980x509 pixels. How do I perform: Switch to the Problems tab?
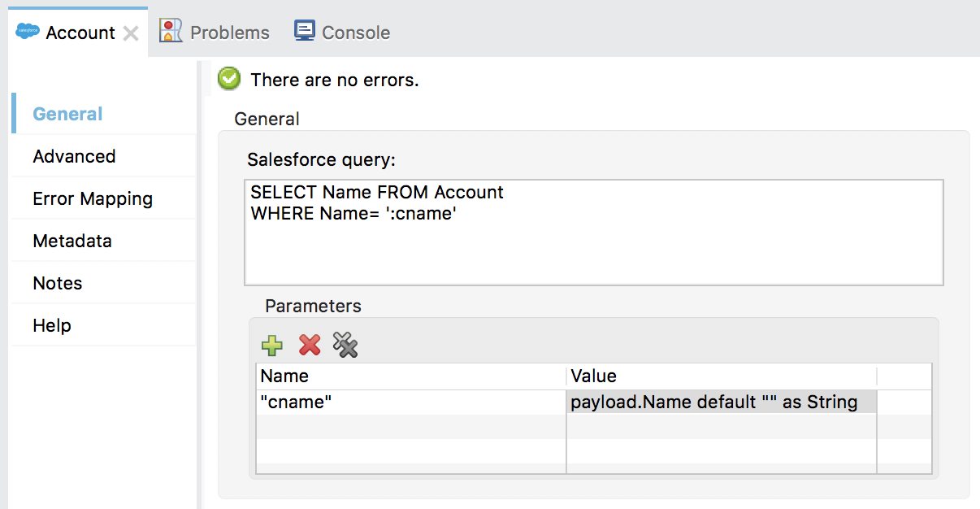215,33
